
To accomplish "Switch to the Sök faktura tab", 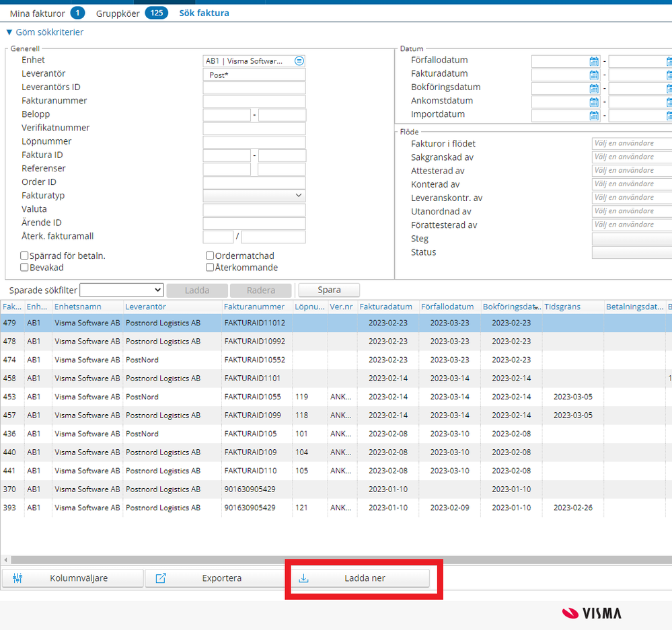I will pyautogui.click(x=204, y=13).
